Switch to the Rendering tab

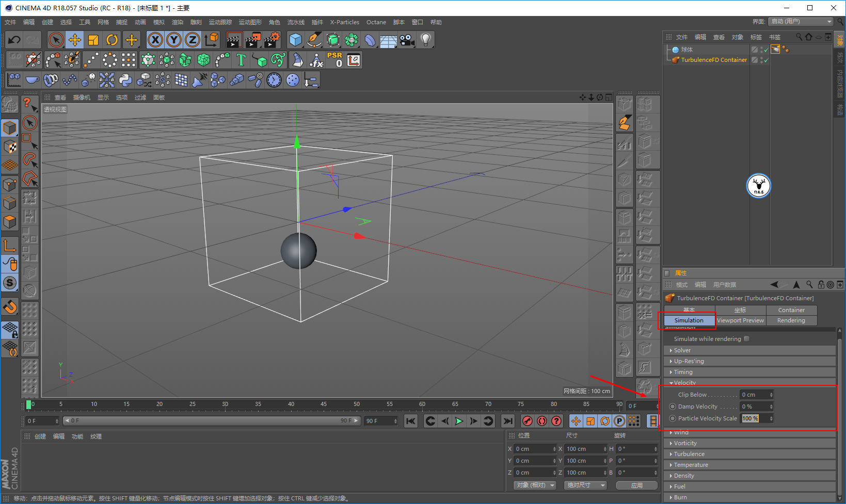tap(791, 320)
